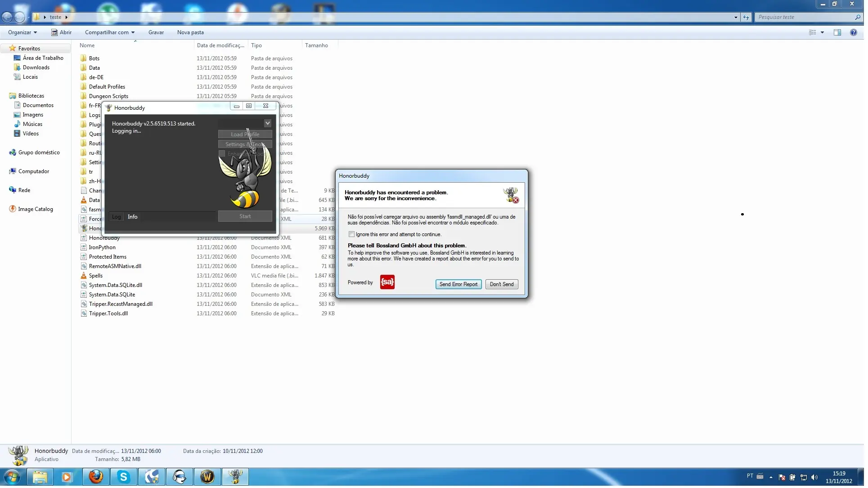Open Área de Trabalho in sidebar
This screenshot has height=488, width=868.
click(43, 58)
